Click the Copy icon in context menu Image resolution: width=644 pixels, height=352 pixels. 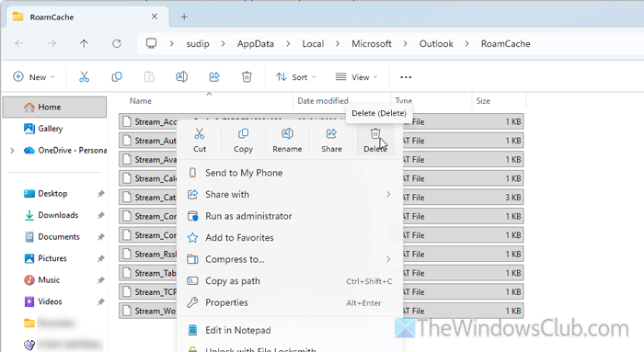click(243, 134)
